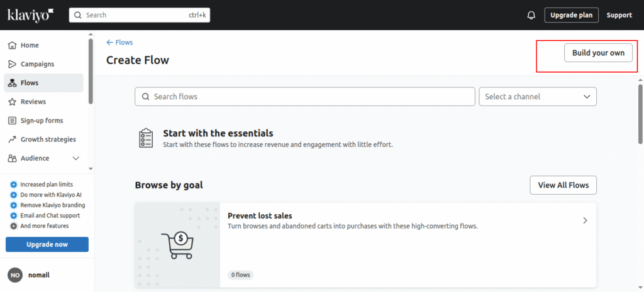Viewport: 644px width, 292px height.
Task: Click the Reviews star icon
Action: pos(13,102)
